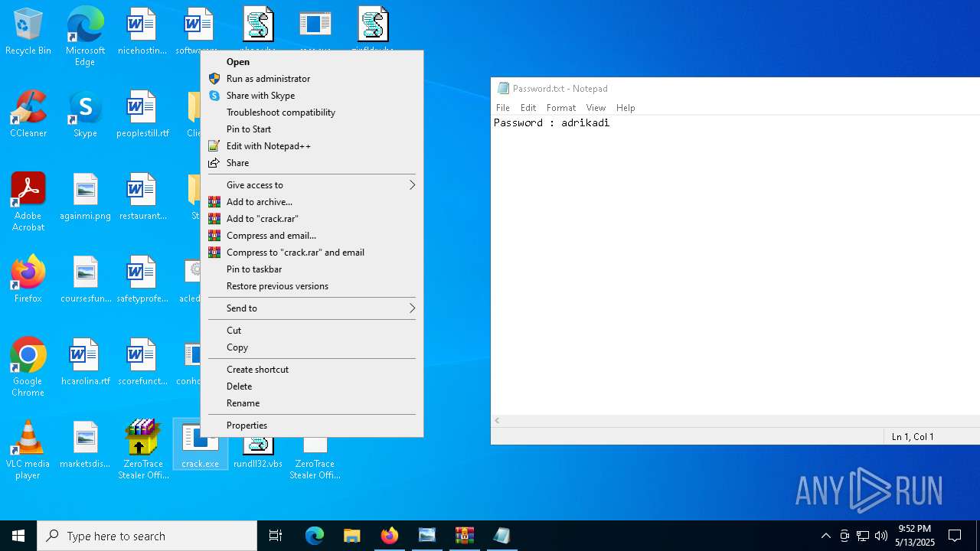Click Notepad horizontal scrollbar left arrow
980x551 pixels.
click(x=498, y=421)
